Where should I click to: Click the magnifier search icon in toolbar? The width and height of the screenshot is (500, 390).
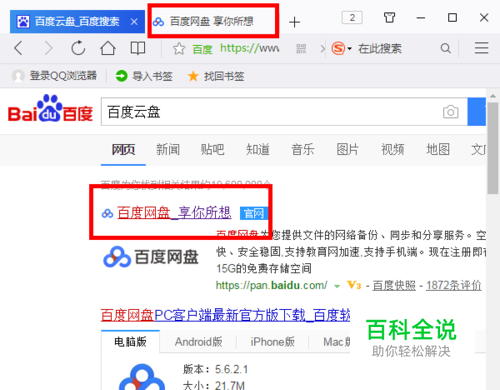coord(445,48)
